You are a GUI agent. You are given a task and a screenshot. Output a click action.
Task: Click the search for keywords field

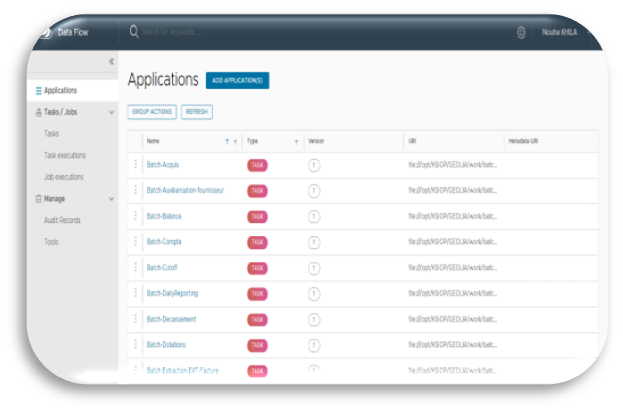pyautogui.click(x=170, y=32)
